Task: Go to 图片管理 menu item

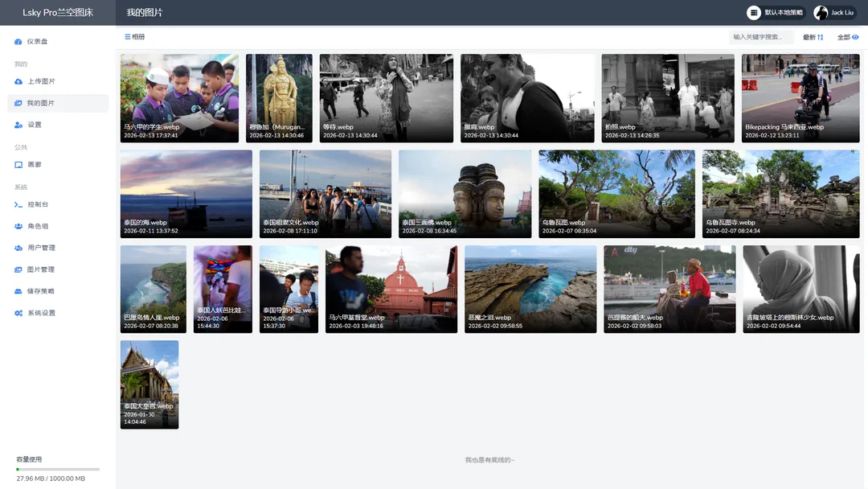Action: (x=41, y=269)
